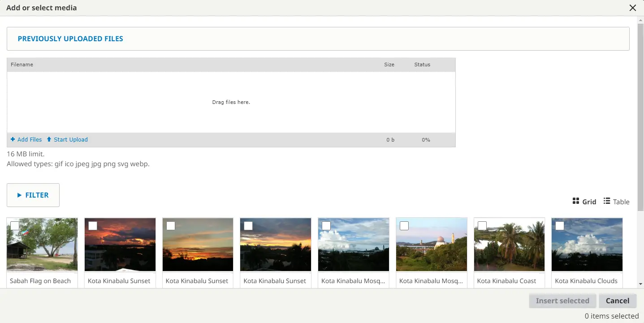Click the Start Upload arrow icon

49,139
